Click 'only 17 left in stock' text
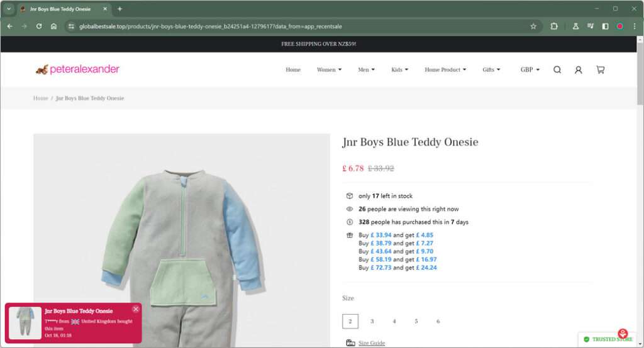 (x=386, y=196)
